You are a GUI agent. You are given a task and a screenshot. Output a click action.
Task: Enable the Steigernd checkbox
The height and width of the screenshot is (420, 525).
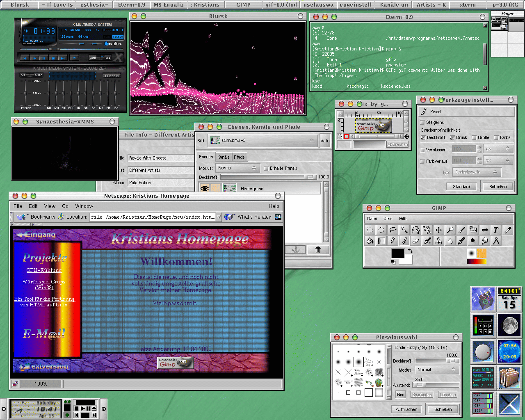(x=423, y=122)
